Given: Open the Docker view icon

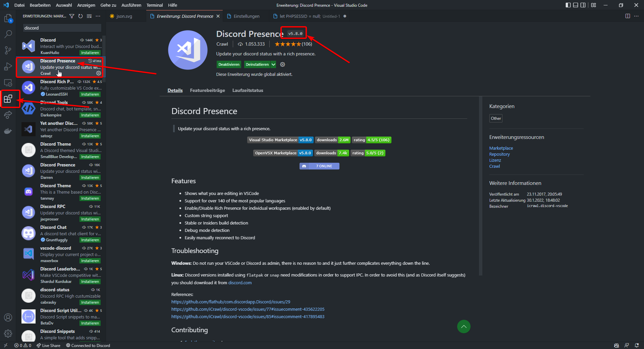Looking at the screenshot, I should point(8,131).
